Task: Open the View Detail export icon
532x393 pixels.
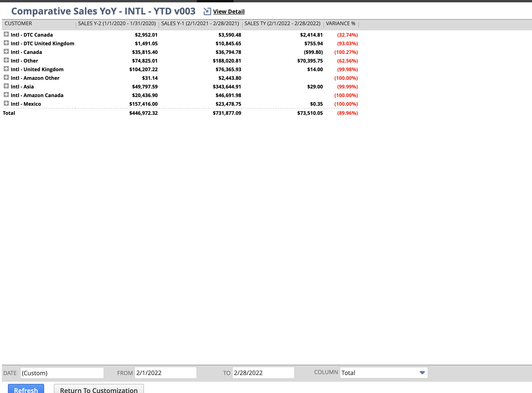Action: [x=207, y=11]
